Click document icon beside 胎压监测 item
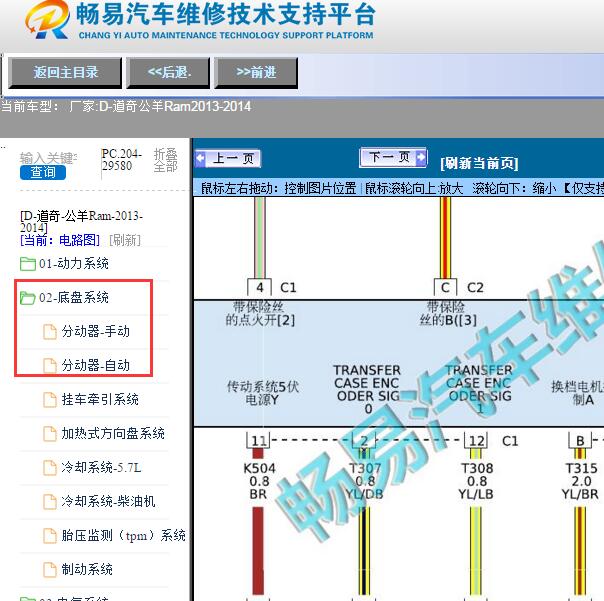The image size is (604, 601). 50,535
